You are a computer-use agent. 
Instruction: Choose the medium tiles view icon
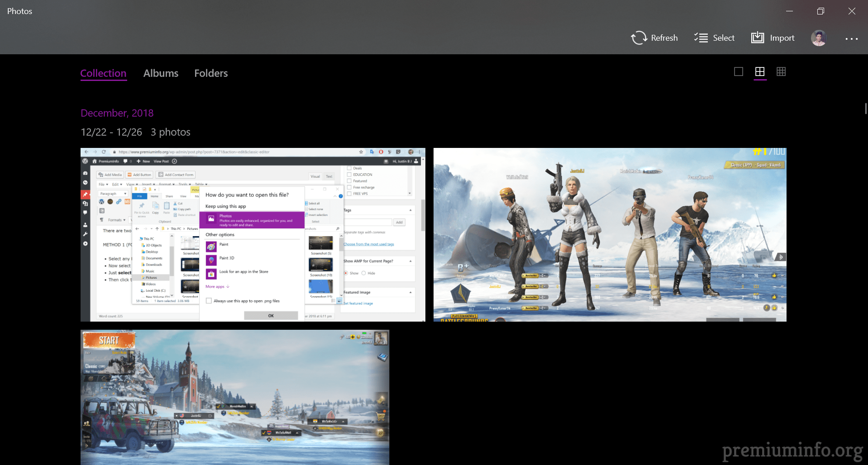(x=760, y=71)
